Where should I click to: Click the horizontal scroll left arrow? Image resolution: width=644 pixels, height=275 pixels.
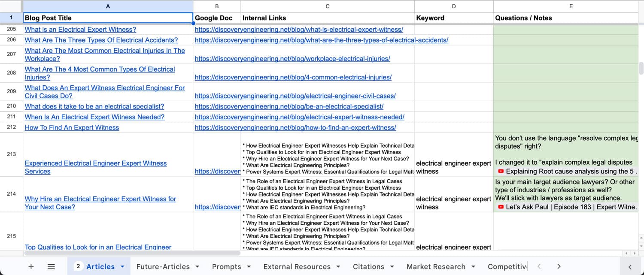pos(626,253)
